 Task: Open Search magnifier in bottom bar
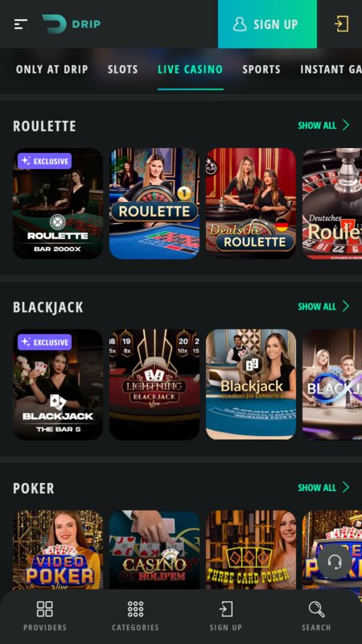point(316,616)
